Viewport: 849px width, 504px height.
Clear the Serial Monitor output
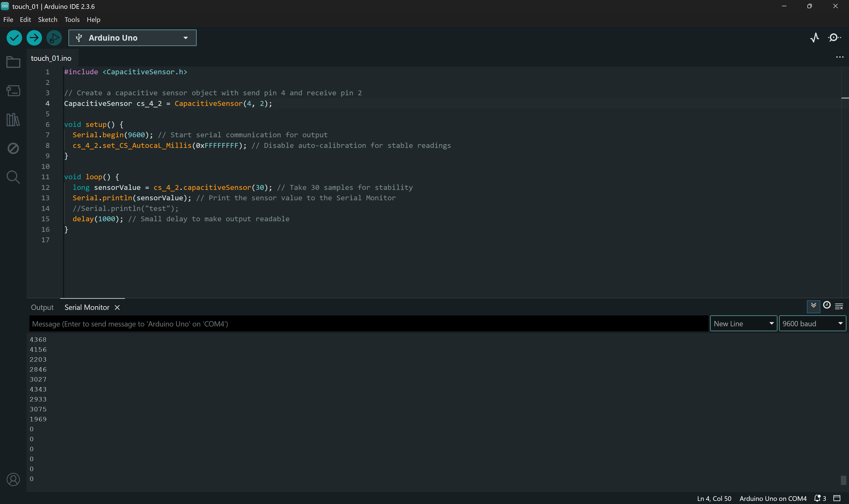839,306
